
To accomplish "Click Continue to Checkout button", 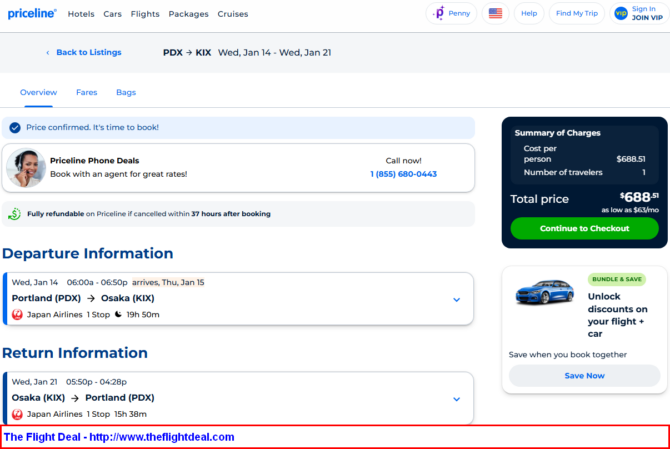I will coord(584,228).
